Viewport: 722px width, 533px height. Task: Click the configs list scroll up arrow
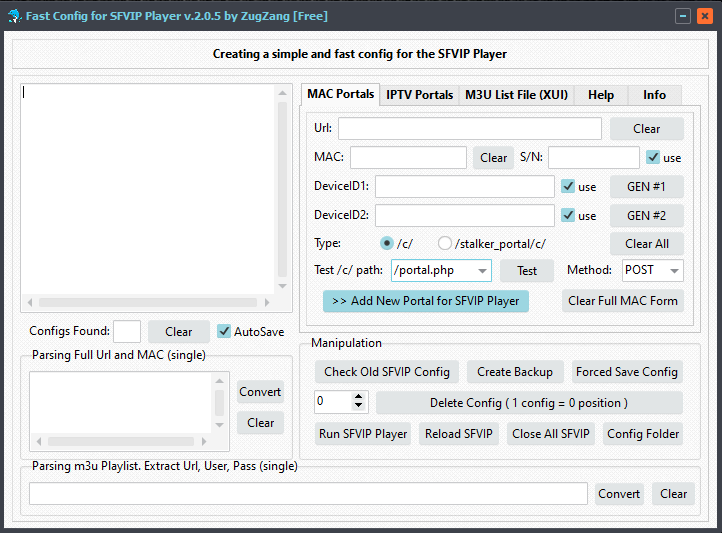283,93
